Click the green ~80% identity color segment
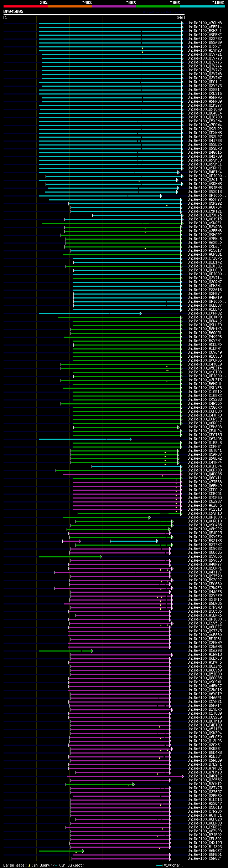This screenshot has width=228, height=868. coord(158,6)
